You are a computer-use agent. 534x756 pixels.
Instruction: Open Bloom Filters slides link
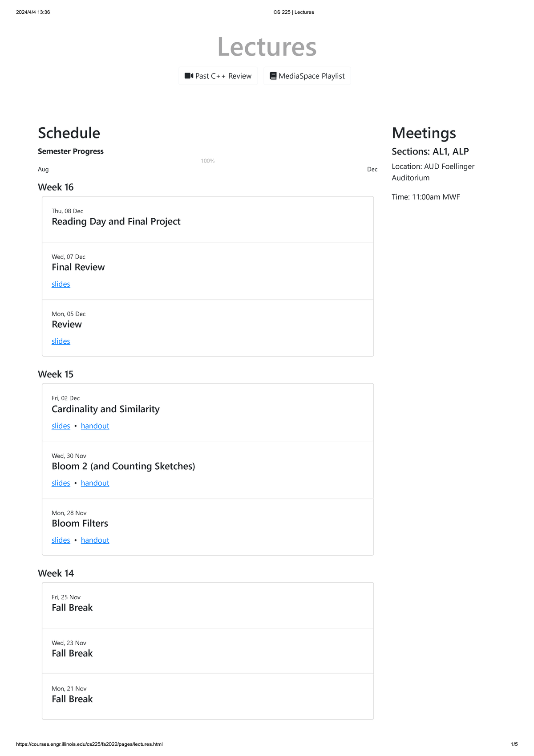[61, 540]
